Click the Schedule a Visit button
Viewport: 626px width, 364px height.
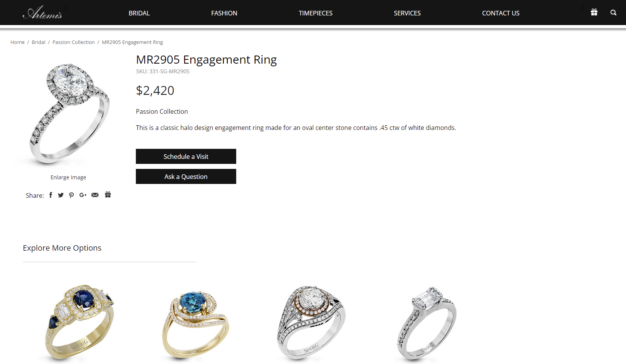pos(186,157)
